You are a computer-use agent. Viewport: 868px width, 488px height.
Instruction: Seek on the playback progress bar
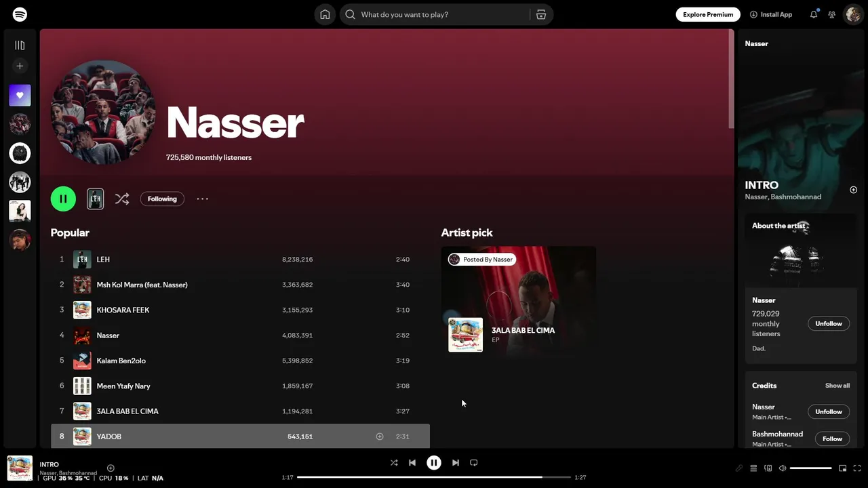434,477
